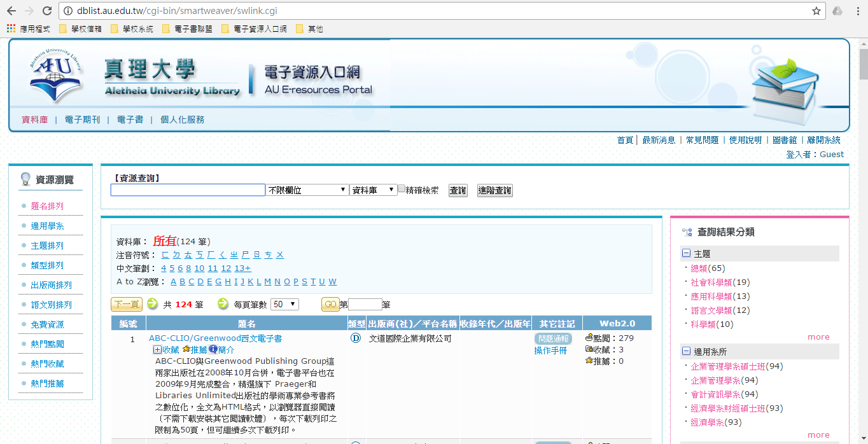Click the 問題通報 button
The height and width of the screenshot is (444, 868).
pos(553,339)
